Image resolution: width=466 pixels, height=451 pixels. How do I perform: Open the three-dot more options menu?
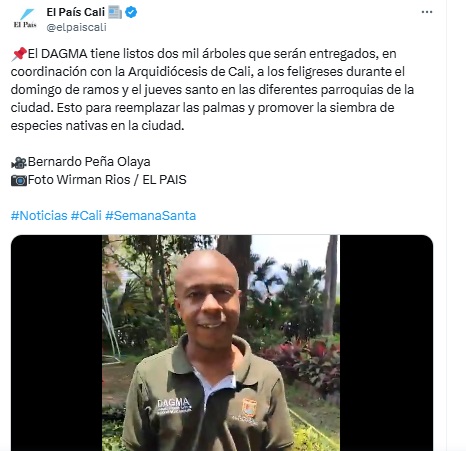(427, 12)
